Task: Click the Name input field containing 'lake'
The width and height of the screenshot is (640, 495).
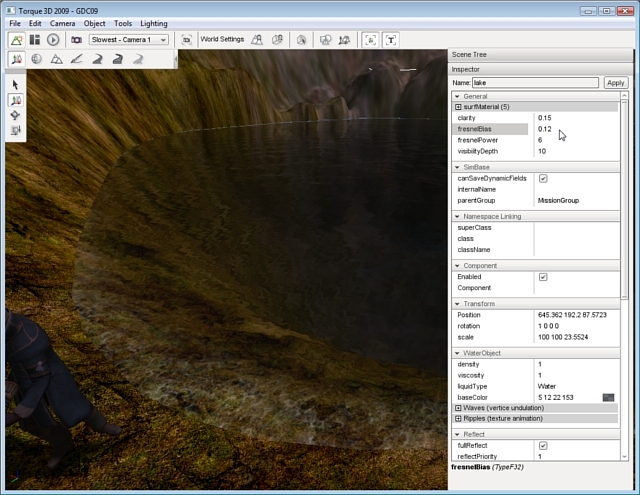Action: point(535,83)
